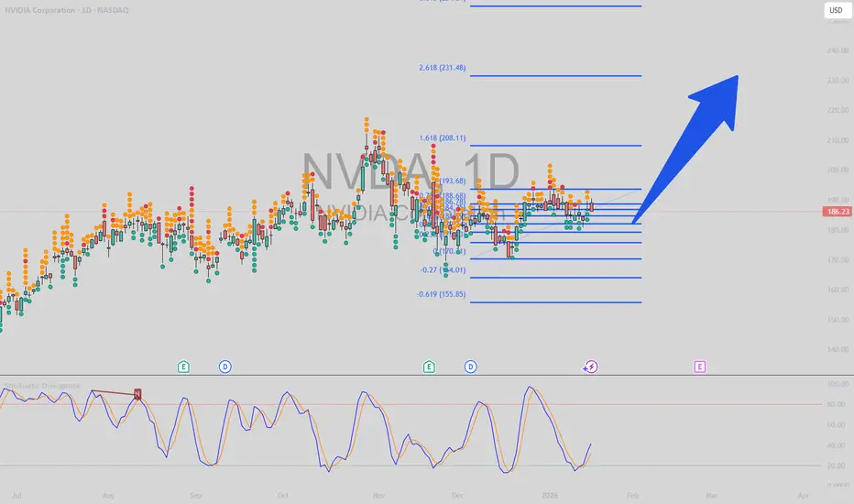This screenshot has height=504, width=854.
Task: Click the Nov label on the time axis
Action: (x=378, y=495)
